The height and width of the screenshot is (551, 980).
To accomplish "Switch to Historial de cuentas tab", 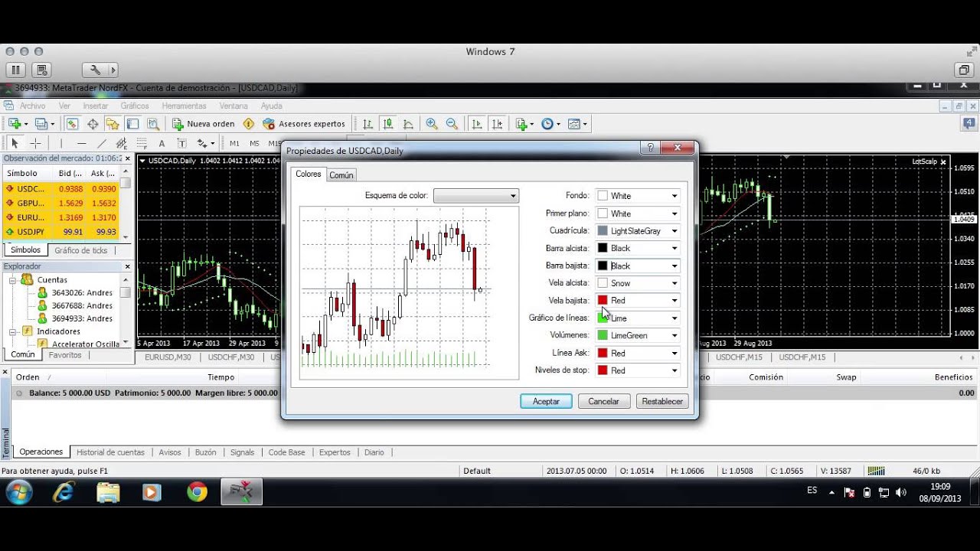I will pos(110,452).
